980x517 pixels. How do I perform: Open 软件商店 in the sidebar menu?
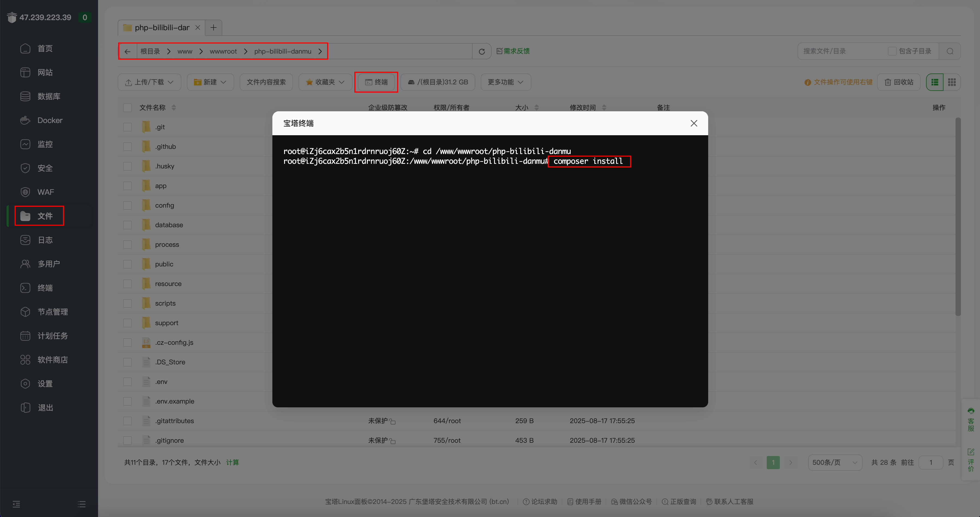(x=53, y=360)
